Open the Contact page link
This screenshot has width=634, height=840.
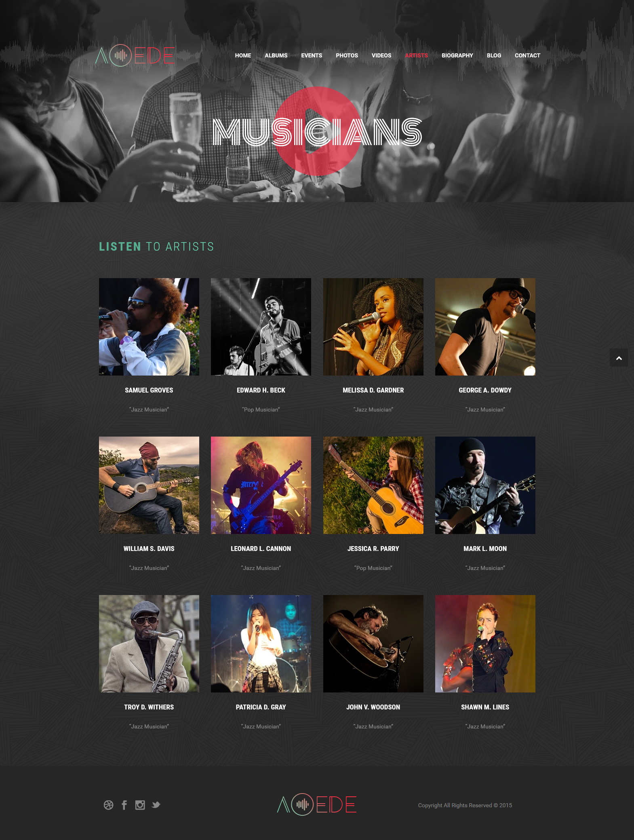pos(527,55)
